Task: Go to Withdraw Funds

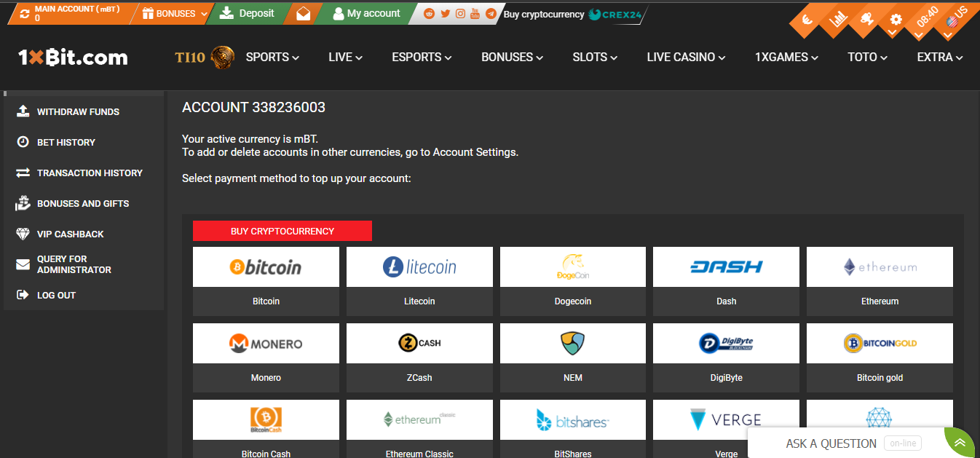Action: [x=78, y=112]
